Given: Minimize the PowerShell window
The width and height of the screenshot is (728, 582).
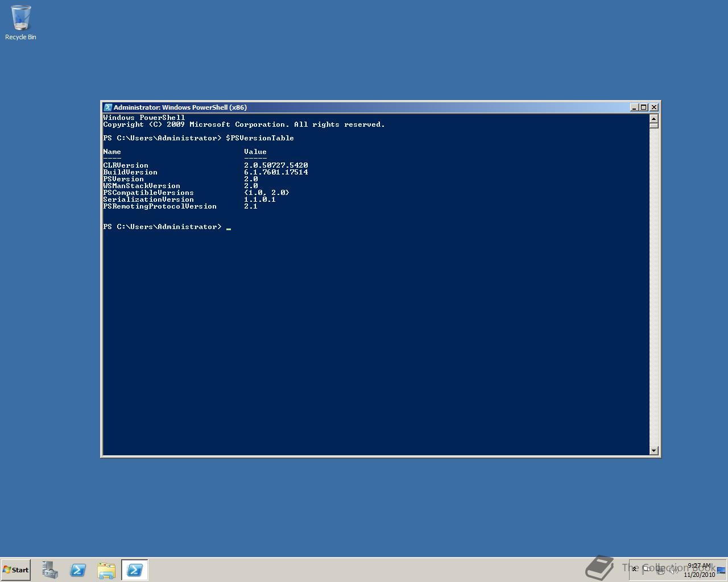Looking at the screenshot, I should (x=634, y=107).
